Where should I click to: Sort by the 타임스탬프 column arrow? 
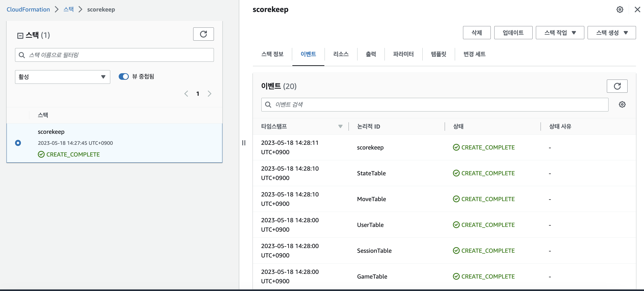point(340,126)
